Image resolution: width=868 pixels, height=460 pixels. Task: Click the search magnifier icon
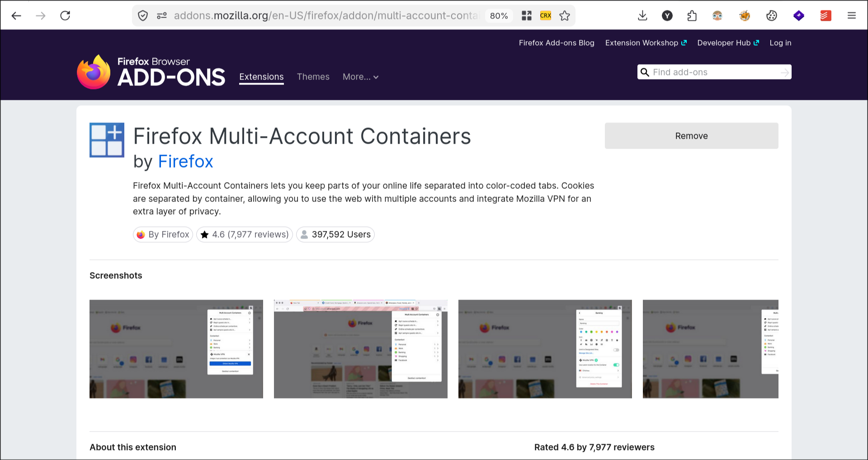645,72
